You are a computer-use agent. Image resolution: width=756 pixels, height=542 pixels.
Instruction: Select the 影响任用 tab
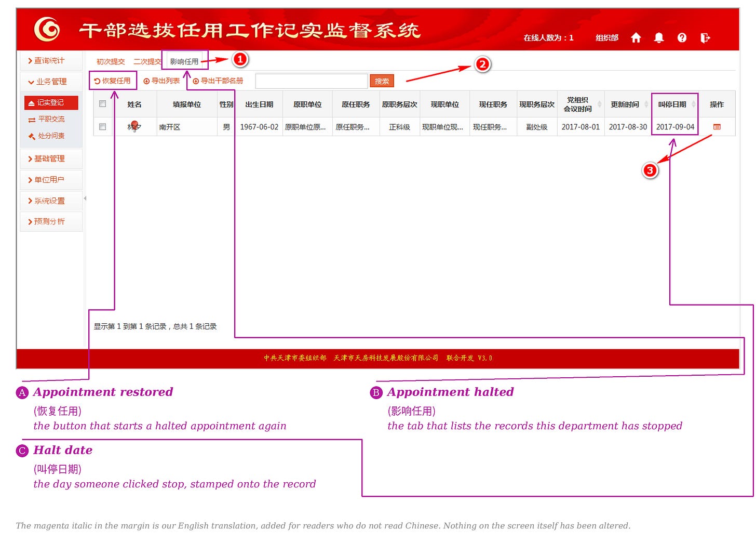184,61
